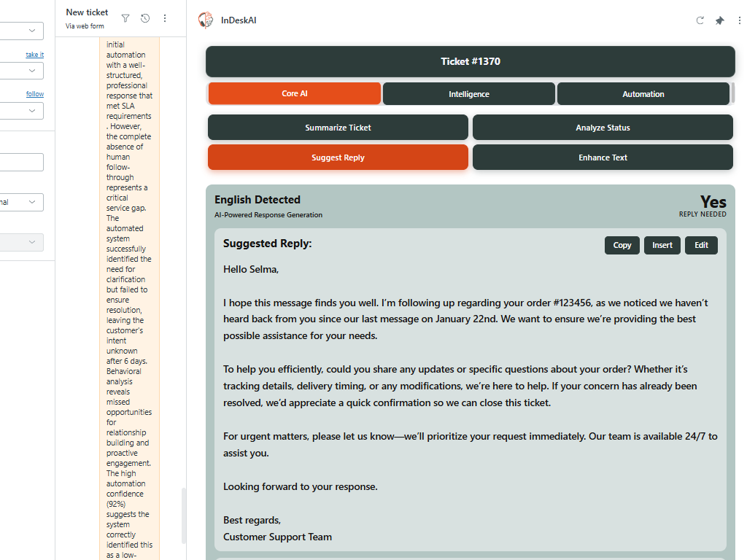Open the ticket options three-dot menu
747x560 pixels.
165,18
